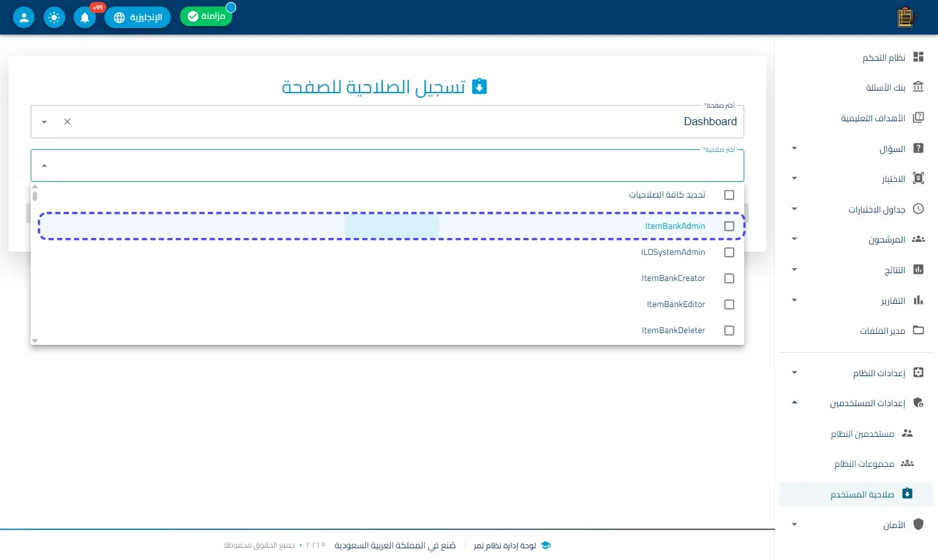Expand the السؤال submenu arrow
Viewport: 938px width, 560px height.
794,149
